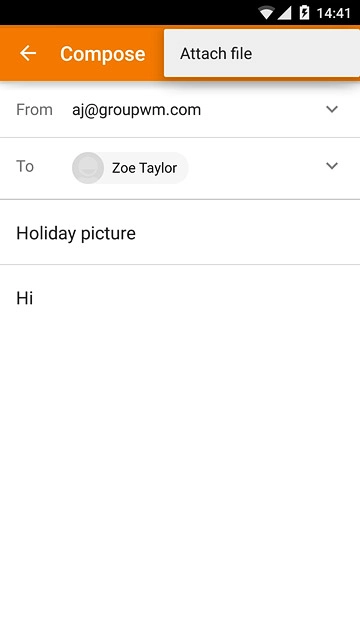Click the message body containing Hi

click(180, 298)
